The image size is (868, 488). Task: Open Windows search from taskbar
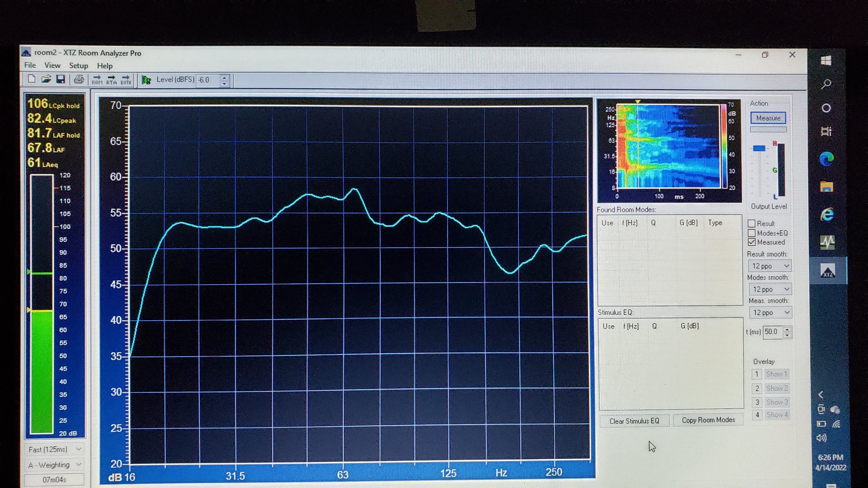pyautogui.click(x=826, y=84)
